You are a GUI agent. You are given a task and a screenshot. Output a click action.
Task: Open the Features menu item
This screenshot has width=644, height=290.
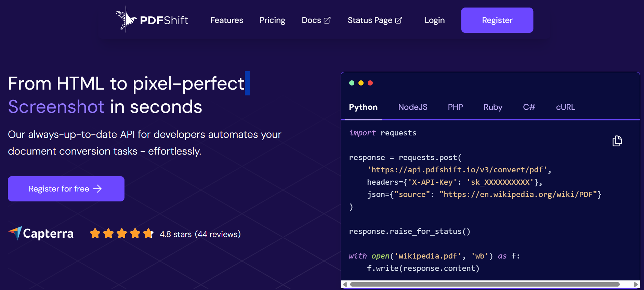pos(226,20)
